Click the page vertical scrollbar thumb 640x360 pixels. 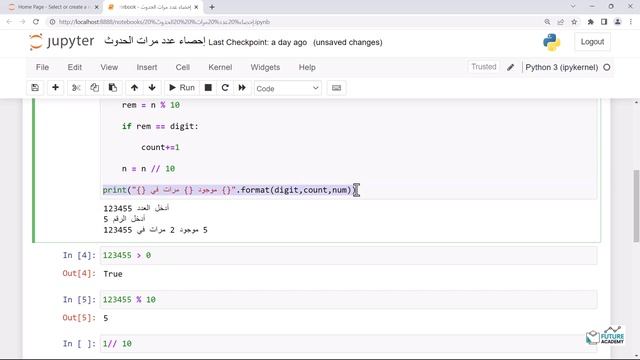[636, 206]
